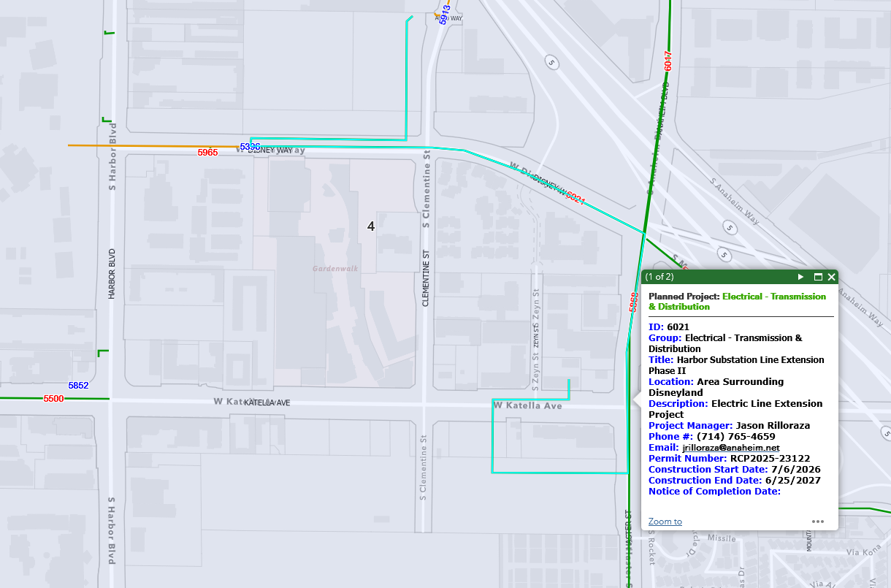
Task: Click the Gardenwalk map label
Action: click(x=335, y=268)
